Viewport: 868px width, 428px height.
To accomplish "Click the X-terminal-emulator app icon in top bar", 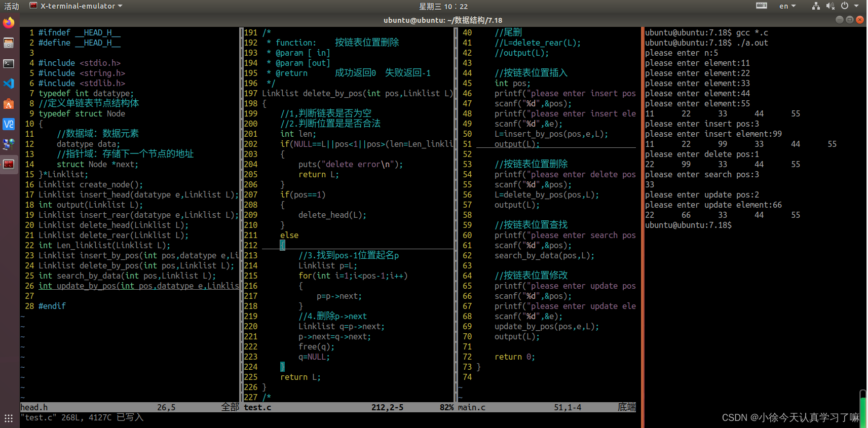I will (33, 6).
